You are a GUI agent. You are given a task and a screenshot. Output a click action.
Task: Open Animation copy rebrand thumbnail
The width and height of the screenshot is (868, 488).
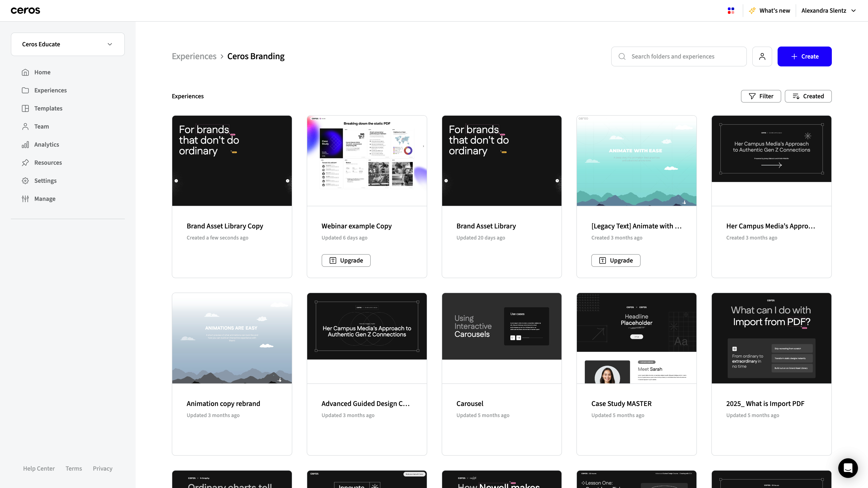232,338
